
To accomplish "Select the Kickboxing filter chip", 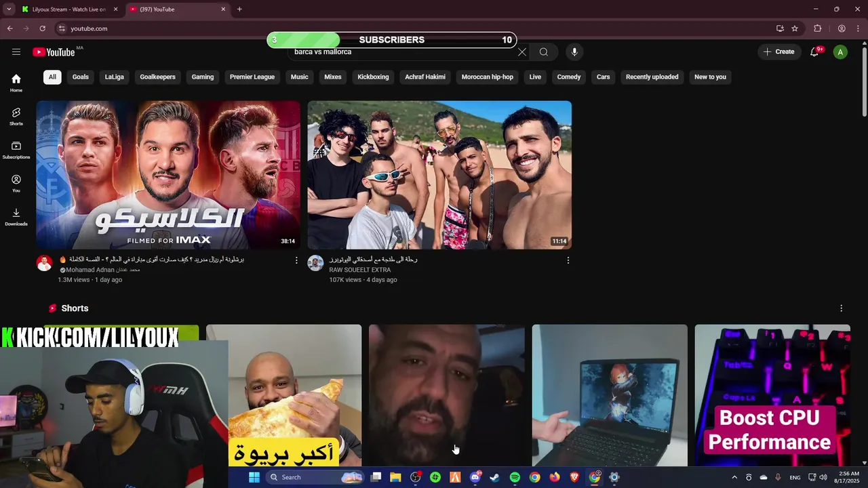I will [374, 77].
